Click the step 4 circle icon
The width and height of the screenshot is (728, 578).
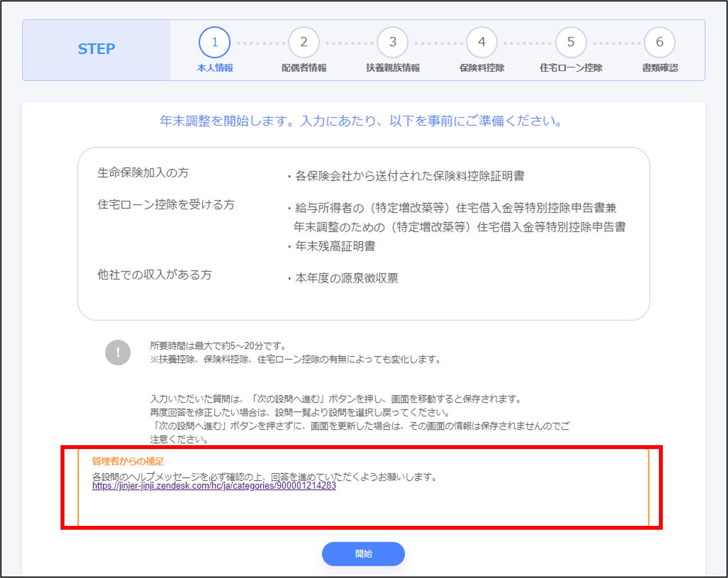pos(481,42)
